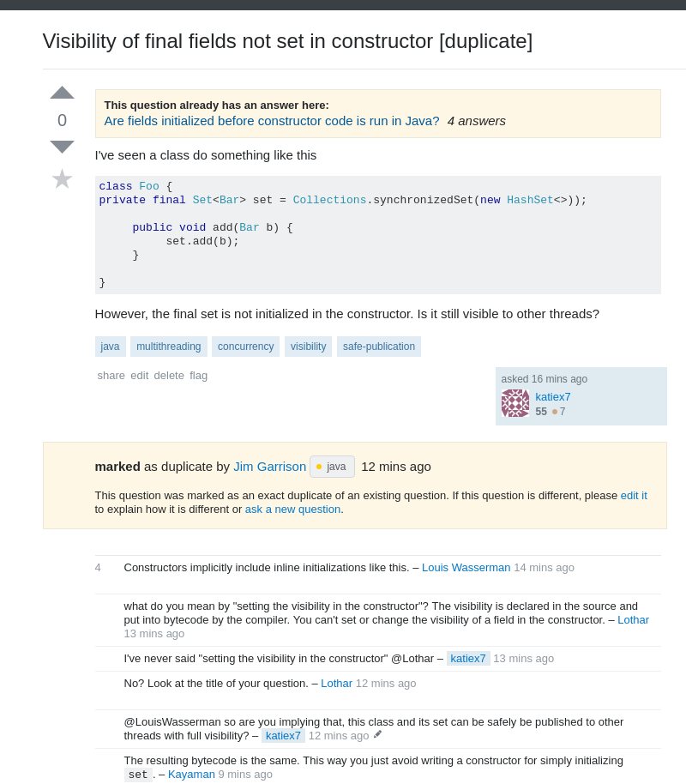Click katiex7 avatar image
The width and height of the screenshot is (686, 784).
coord(515,403)
